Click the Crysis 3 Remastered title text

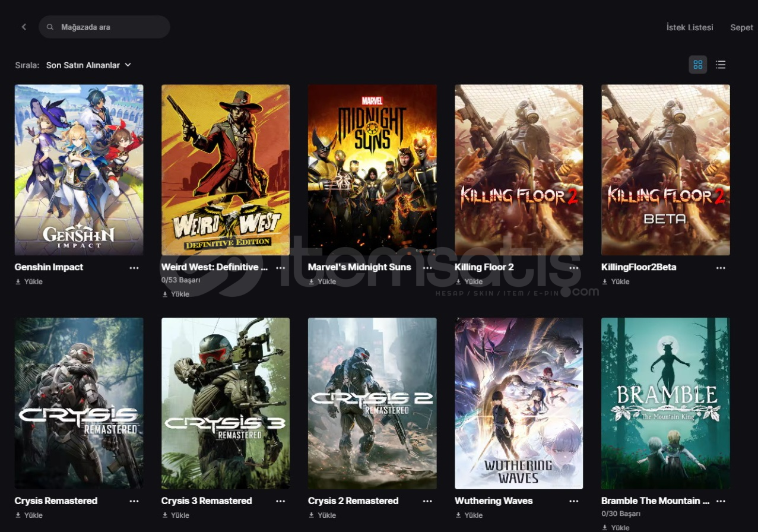pos(207,501)
